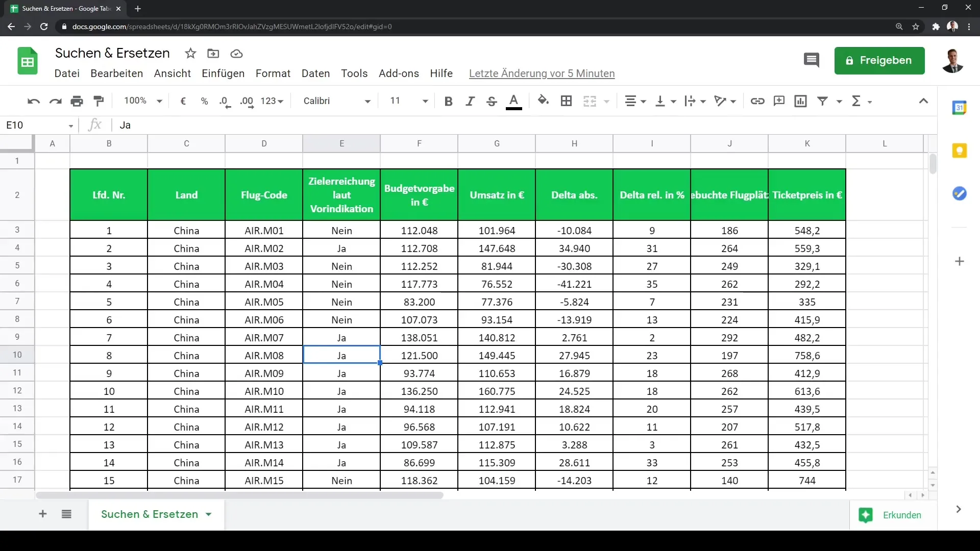Open vertical align dropdown
This screenshot has height=551, width=980.
pyautogui.click(x=666, y=101)
